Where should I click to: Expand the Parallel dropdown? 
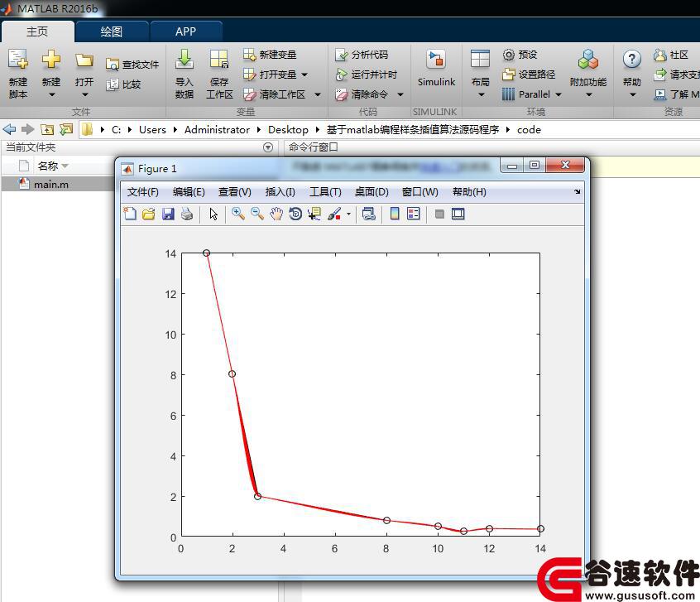559,94
